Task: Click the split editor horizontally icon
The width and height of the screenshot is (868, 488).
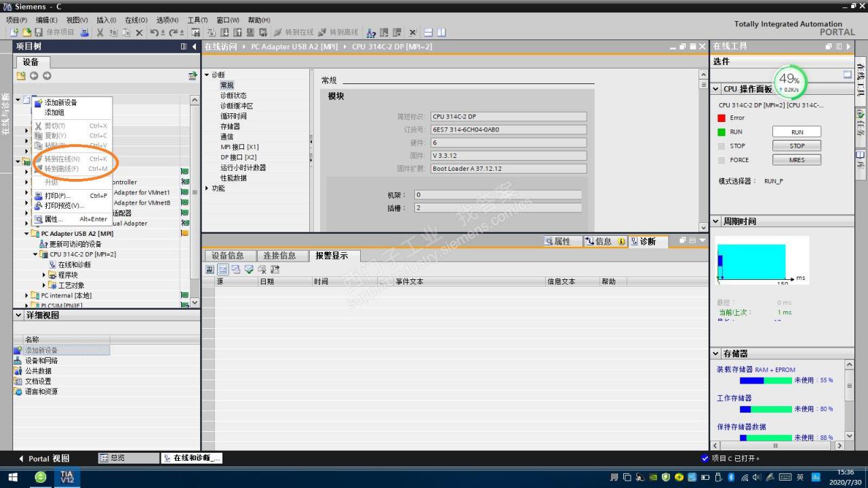Action: tap(429, 33)
